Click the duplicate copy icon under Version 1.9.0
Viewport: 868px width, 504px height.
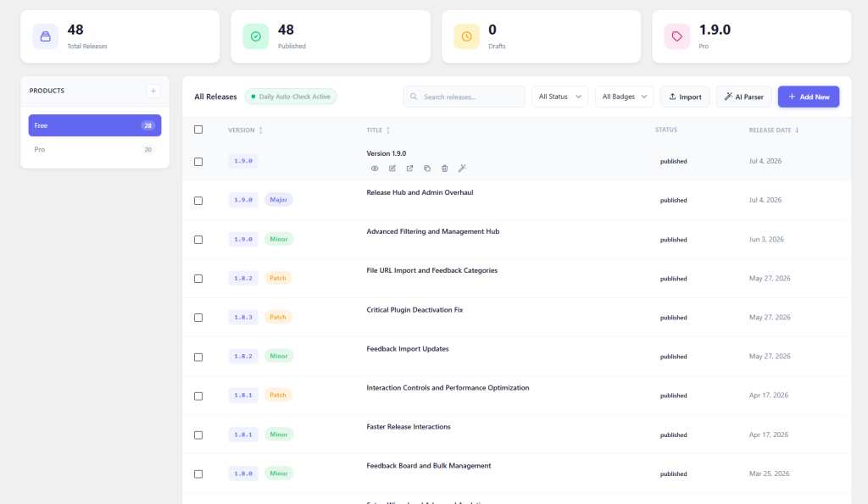[427, 169]
